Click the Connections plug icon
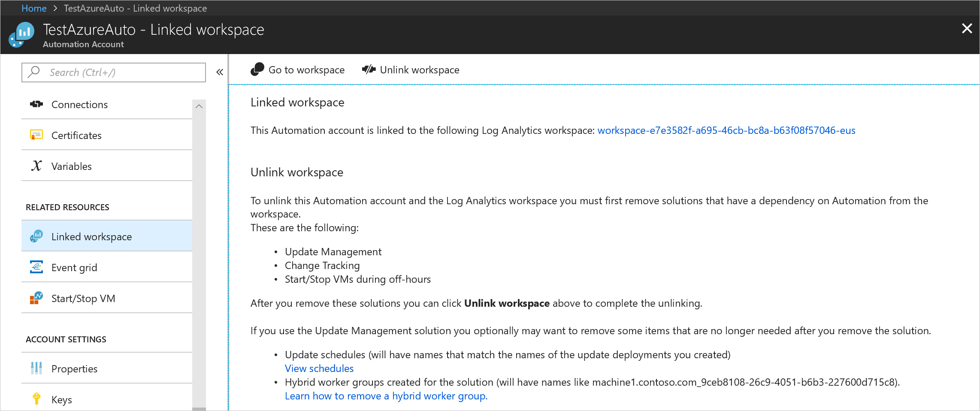 coord(36,104)
